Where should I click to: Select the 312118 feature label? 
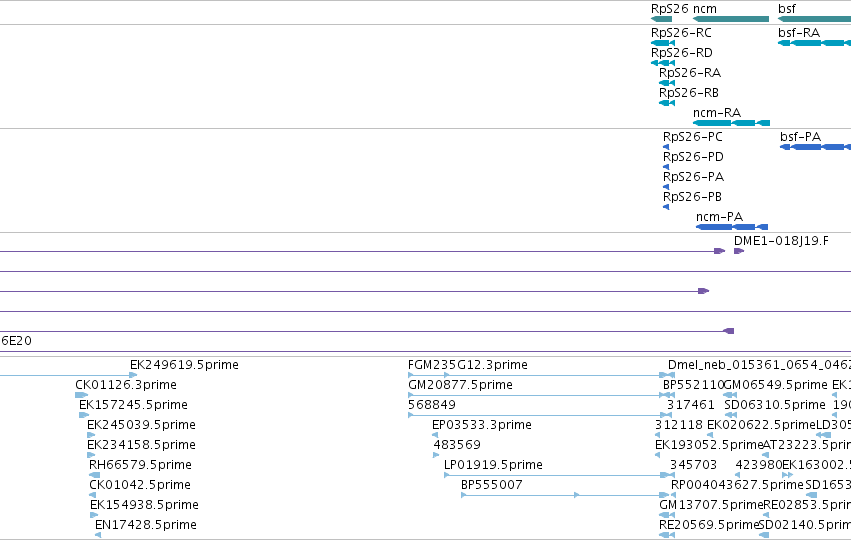pos(678,425)
